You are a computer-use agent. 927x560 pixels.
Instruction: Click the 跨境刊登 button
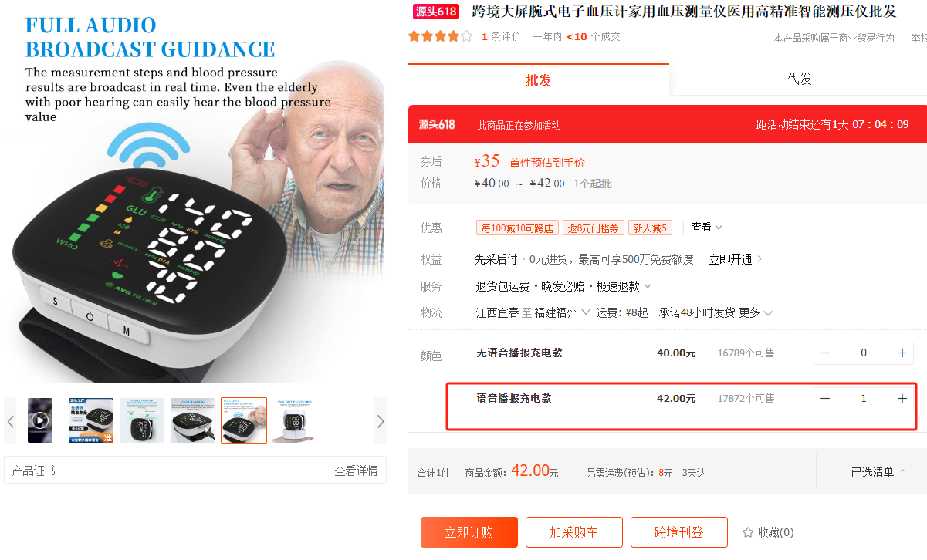pos(679,532)
